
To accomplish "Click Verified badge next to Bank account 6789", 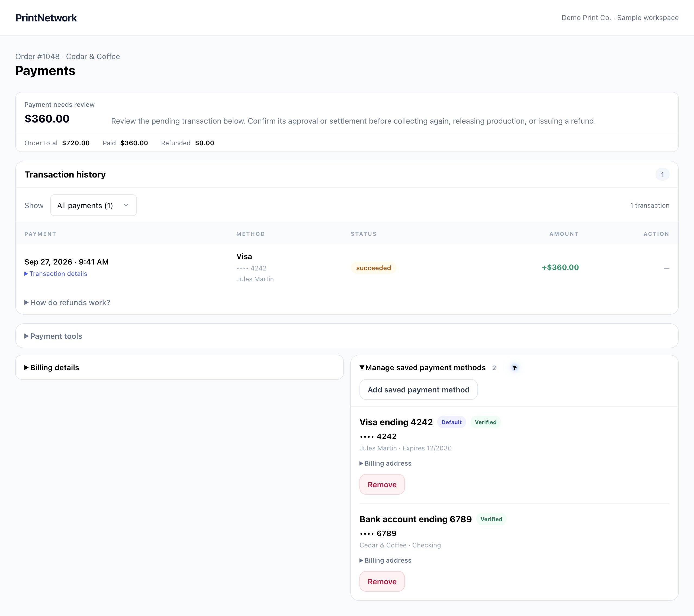I will coord(491,519).
